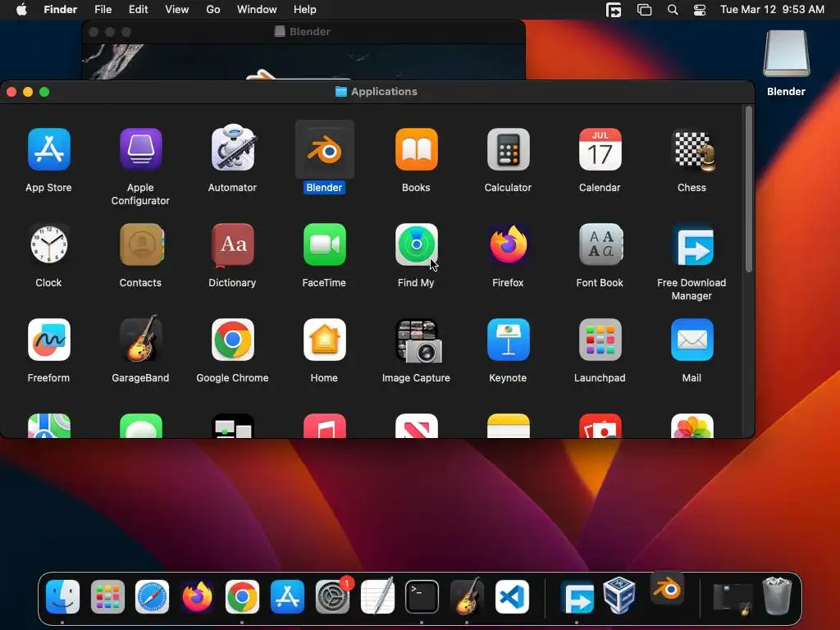840x630 pixels.
Task: Select the Home app icon
Action: pyautogui.click(x=325, y=340)
